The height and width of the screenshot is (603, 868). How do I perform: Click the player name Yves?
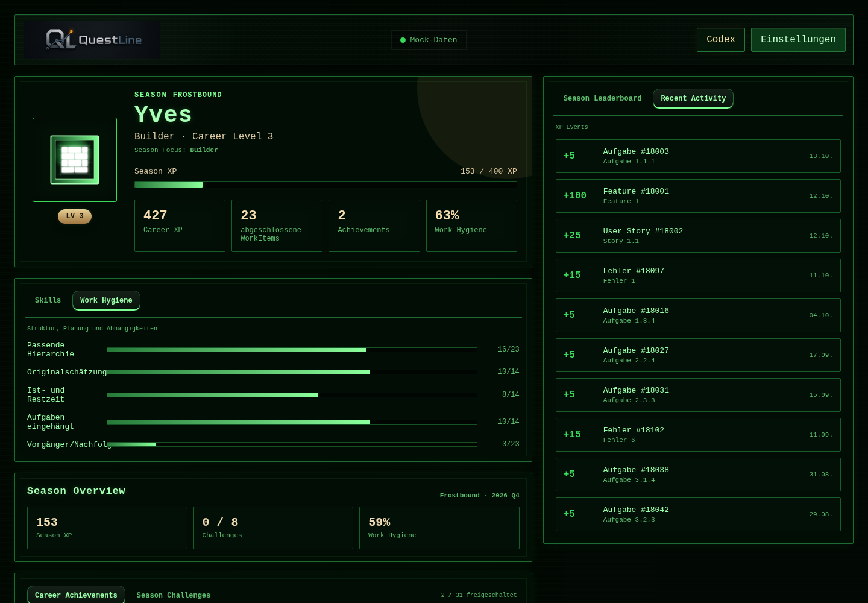click(x=163, y=115)
